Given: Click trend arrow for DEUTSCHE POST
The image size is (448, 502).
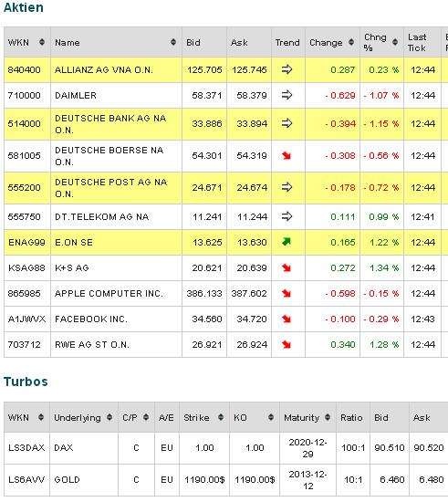Looking at the screenshot, I should (x=287, y=187).
